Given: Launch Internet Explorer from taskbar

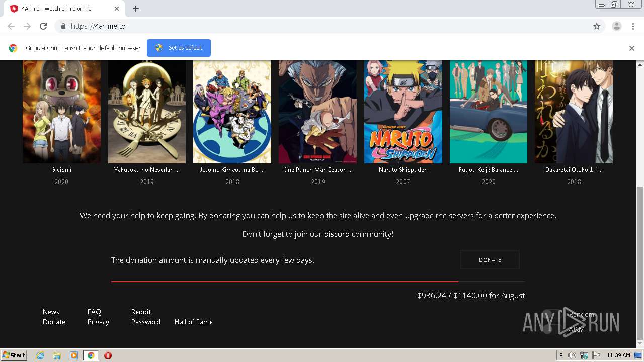Looking at the screenshot, I should click(40, 355).
